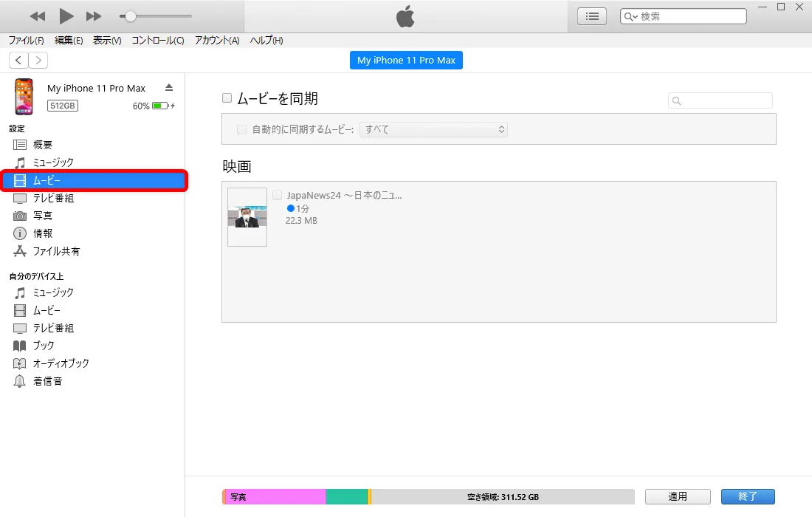Click the 終了 done button
812x517 pixels.
(748, 497)
